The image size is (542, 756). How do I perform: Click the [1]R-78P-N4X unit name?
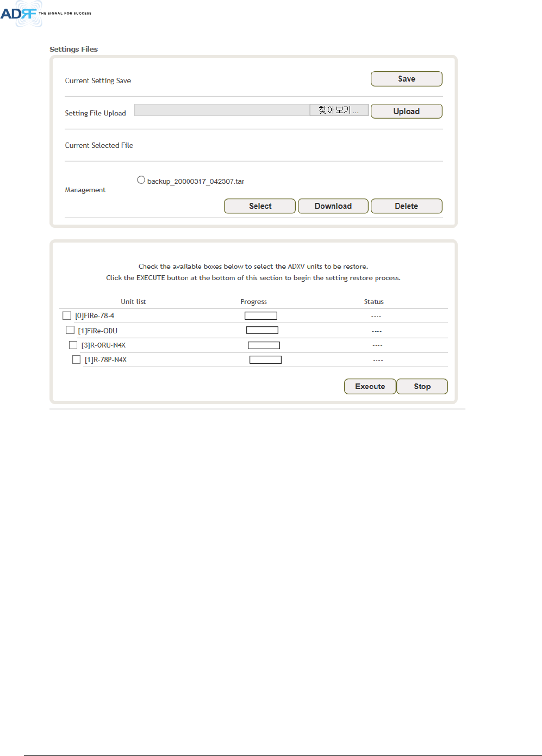[x=105, y=360]
